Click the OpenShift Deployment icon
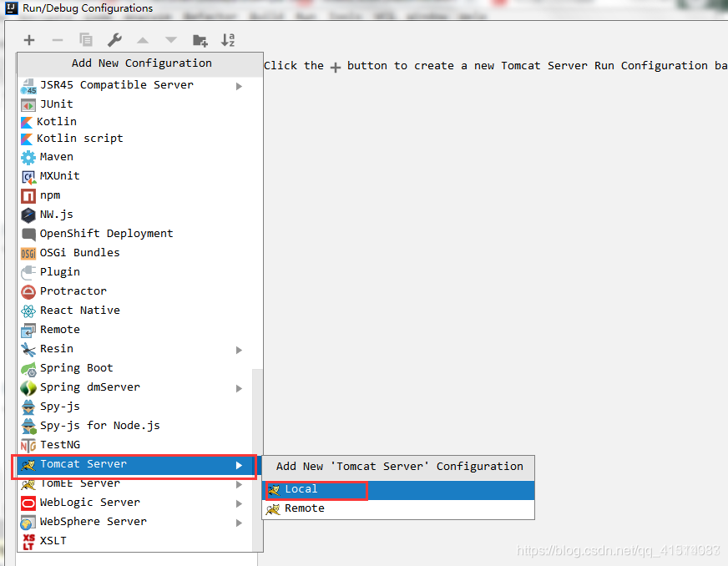The height and width of the screenshot is (566, 728). pyautogui.click(x=28, y=234)
